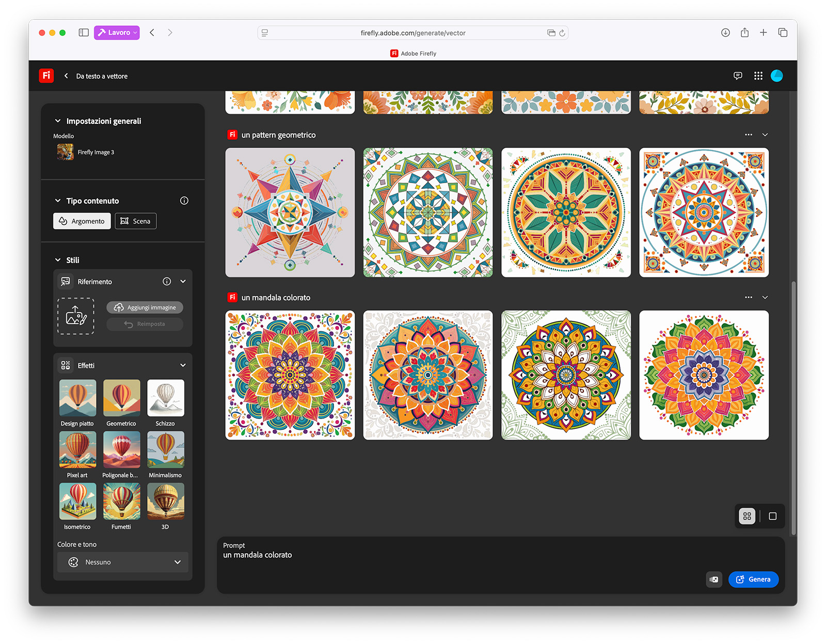826x644 pixels.
Task: Collapse 'un mandala colorato' results
Action: [765, 297]
